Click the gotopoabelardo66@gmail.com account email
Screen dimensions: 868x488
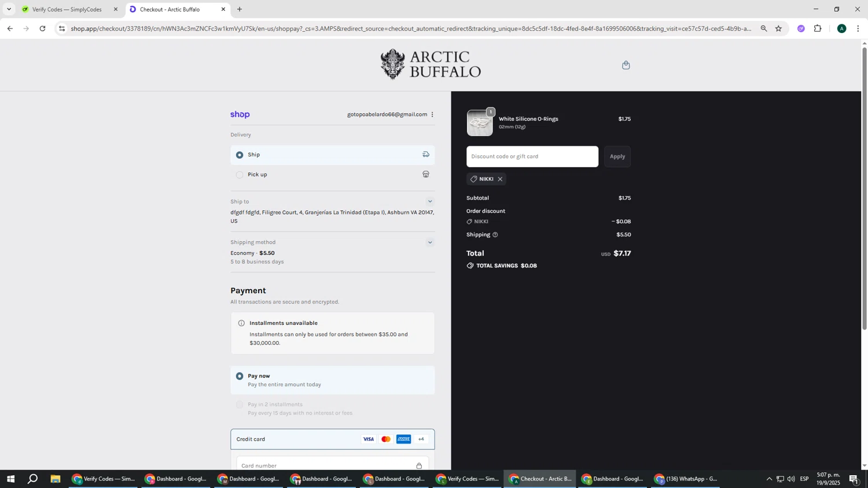(387, 114)
